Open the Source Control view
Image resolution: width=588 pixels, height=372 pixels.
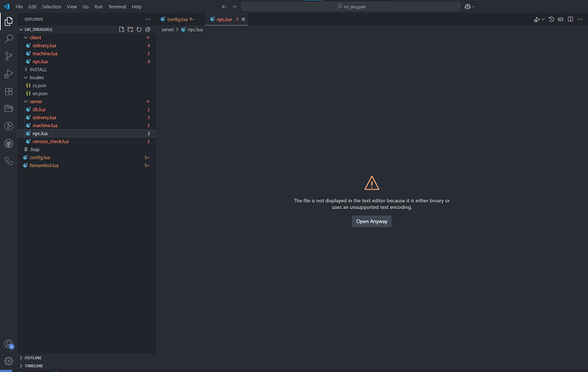(x=9, y=55)
